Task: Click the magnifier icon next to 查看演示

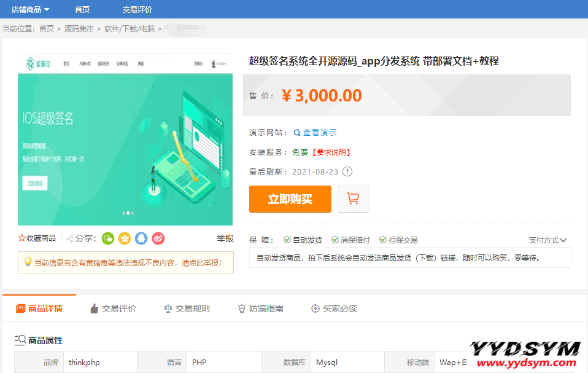Action: (x=297, y=133)
